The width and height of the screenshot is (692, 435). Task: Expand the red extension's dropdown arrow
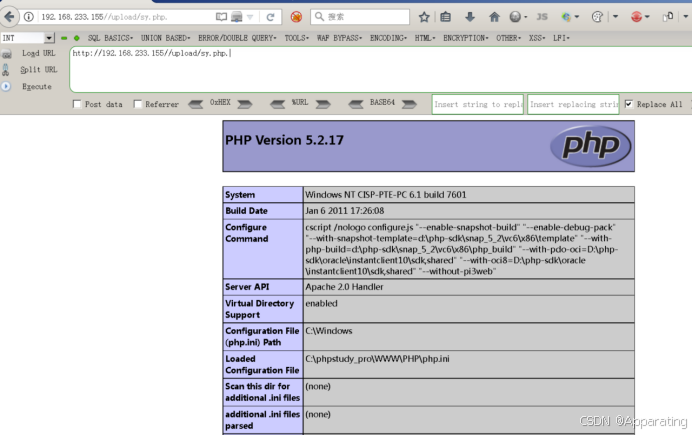(x=647, y=17)
